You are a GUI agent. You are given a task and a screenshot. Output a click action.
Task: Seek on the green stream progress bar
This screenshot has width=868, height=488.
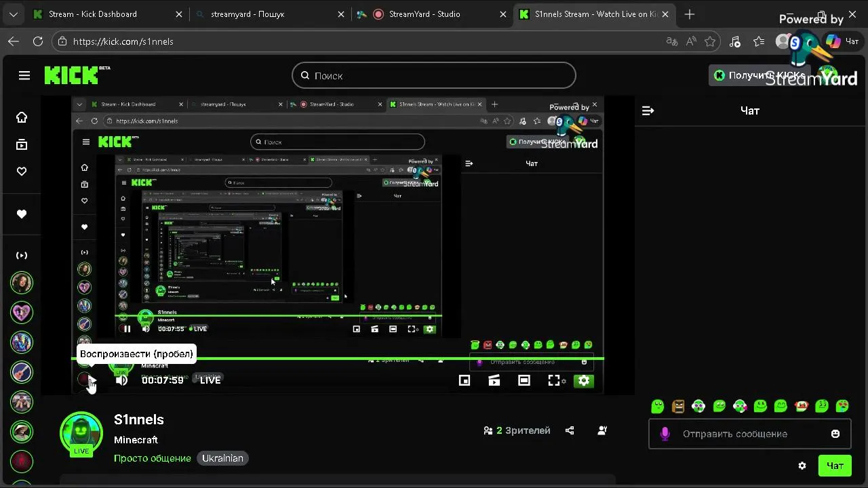338,359
